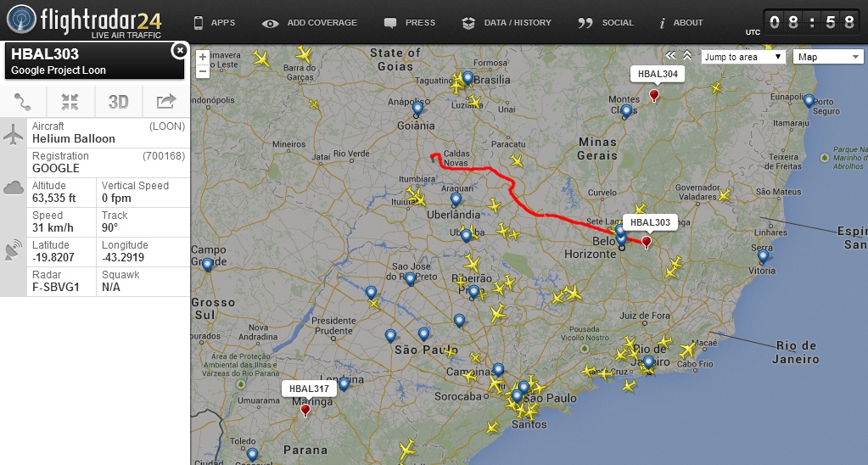868x465 pixels.
Task: Click the collapse arrows icon in panel
Action: 70,102
